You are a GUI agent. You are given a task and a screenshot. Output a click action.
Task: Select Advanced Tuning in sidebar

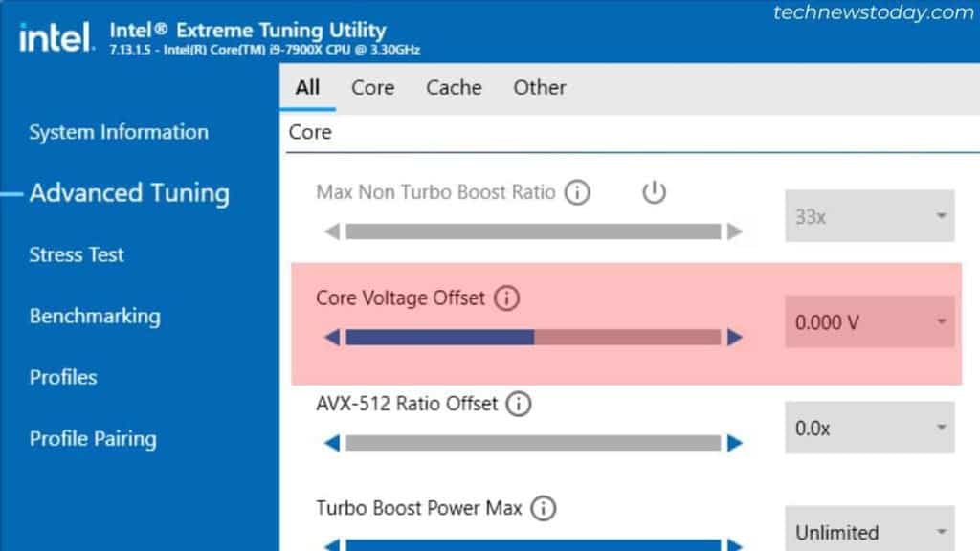tap(129, 193)
